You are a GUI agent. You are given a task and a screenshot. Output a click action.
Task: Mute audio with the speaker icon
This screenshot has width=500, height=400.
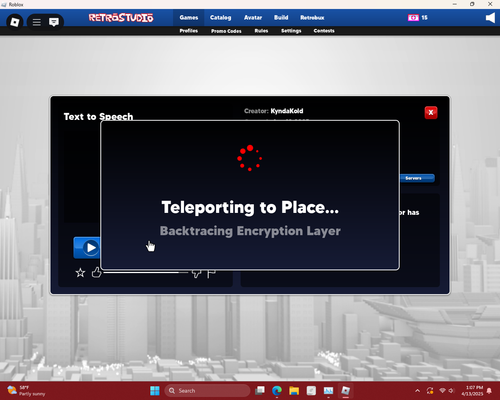(x=490, y=18)
